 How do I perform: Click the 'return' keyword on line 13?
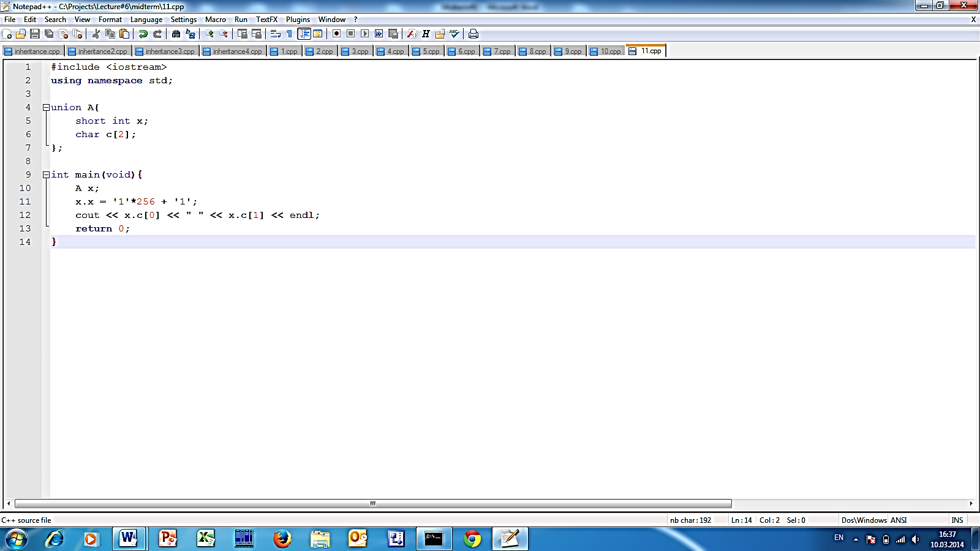click(94, 229)
